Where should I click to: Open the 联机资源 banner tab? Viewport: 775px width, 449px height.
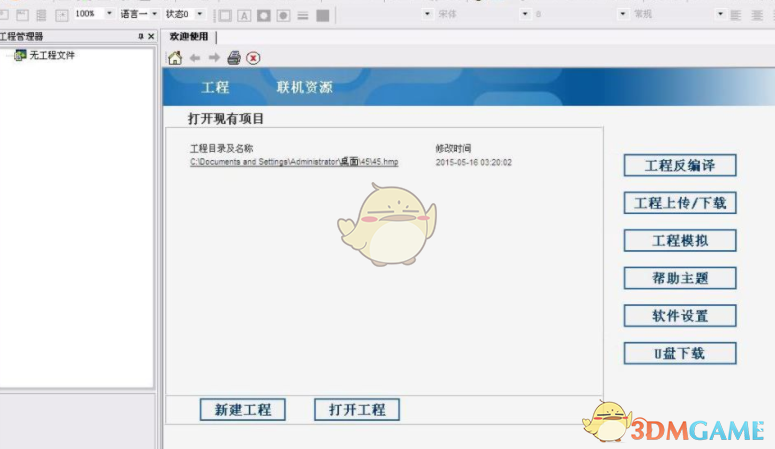click(x=304, y=88)
